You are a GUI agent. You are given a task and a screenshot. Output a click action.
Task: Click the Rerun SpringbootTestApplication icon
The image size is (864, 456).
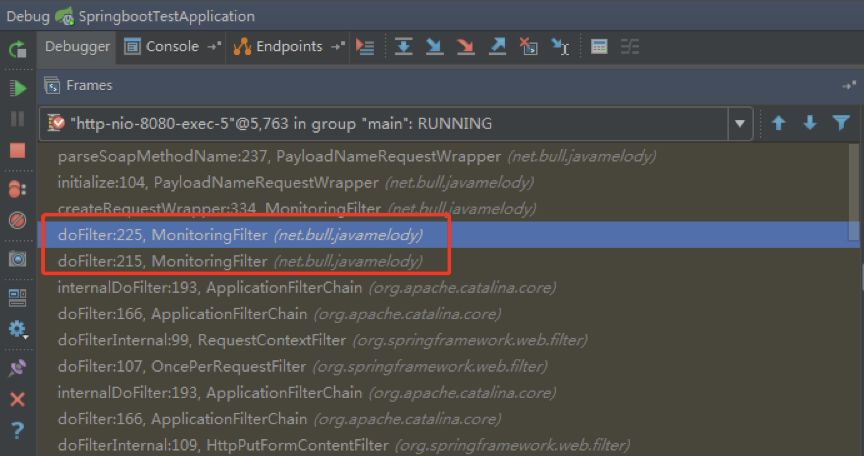point(18,50)
